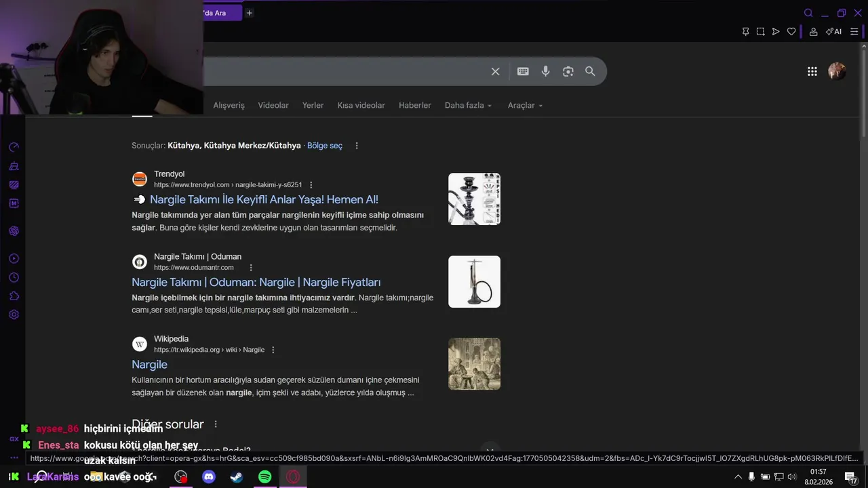Open the AI assistant button
The height and width of the screenshot is (488, 868).
[833, 32]
